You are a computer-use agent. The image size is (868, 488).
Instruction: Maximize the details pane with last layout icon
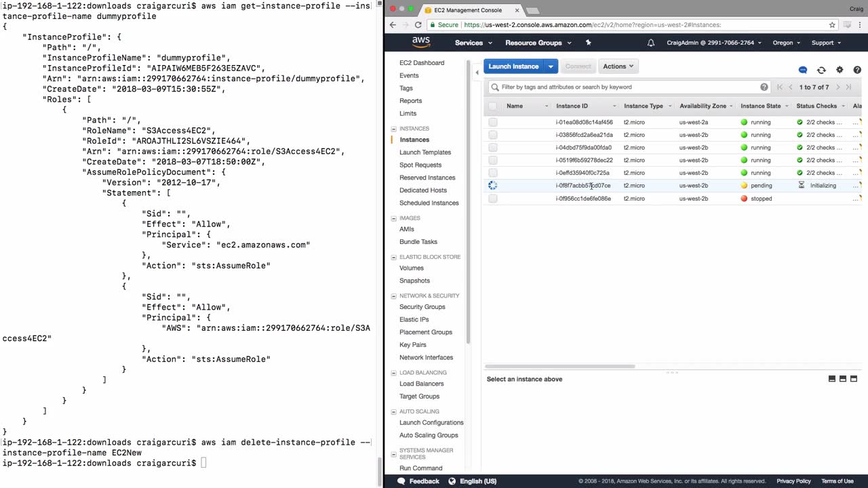(854, 379)
